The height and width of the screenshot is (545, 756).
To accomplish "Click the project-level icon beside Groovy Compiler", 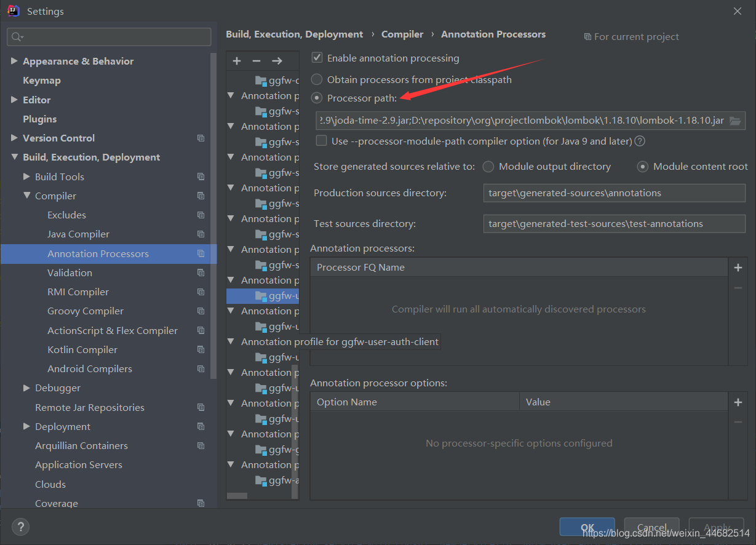I will point(201,311).
